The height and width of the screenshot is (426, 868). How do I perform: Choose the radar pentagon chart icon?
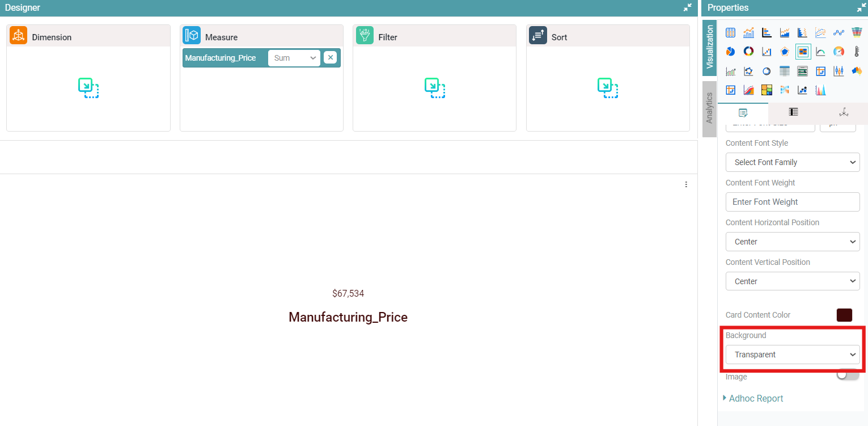click(785, 52)
